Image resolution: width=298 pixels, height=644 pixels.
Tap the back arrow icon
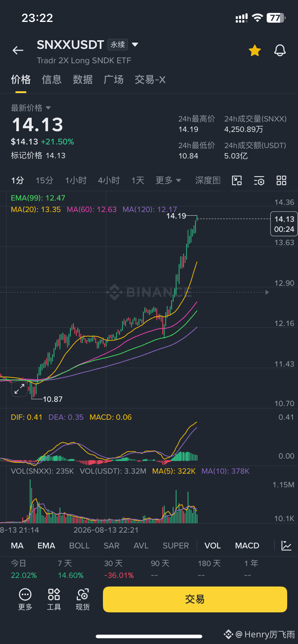click(18, 51)
